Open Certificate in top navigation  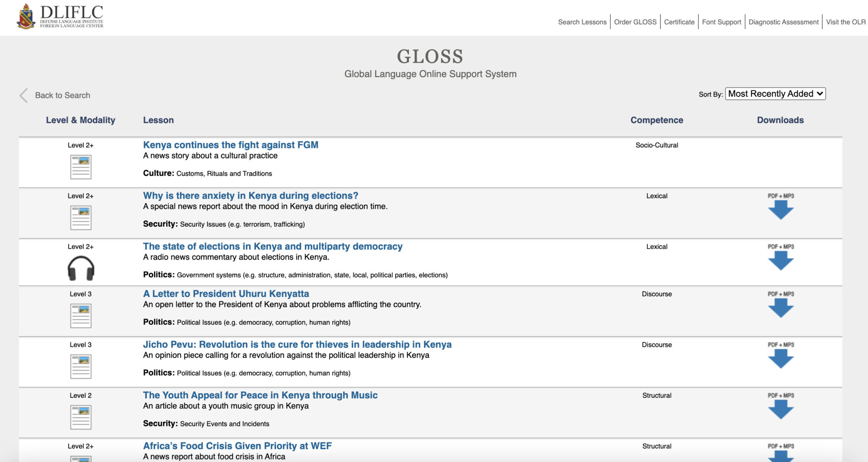(x=679, y=22)
